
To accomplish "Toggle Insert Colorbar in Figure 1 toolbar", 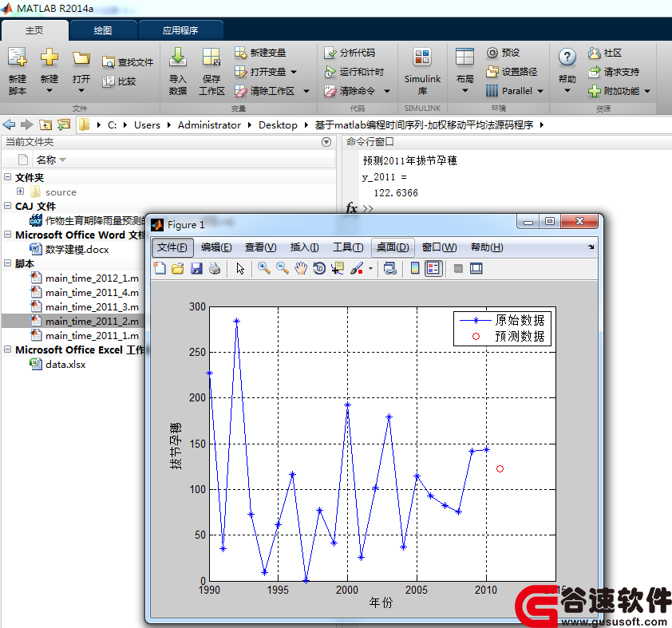I will [415, 269].
